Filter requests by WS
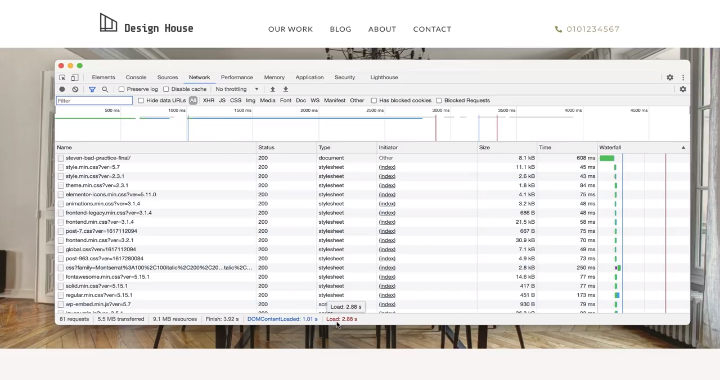 pos(315,101)
